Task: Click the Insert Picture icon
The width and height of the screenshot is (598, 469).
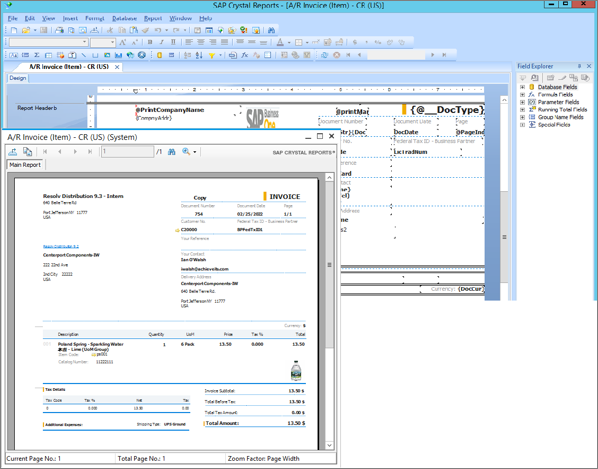Action: click(x=107, y=55)
